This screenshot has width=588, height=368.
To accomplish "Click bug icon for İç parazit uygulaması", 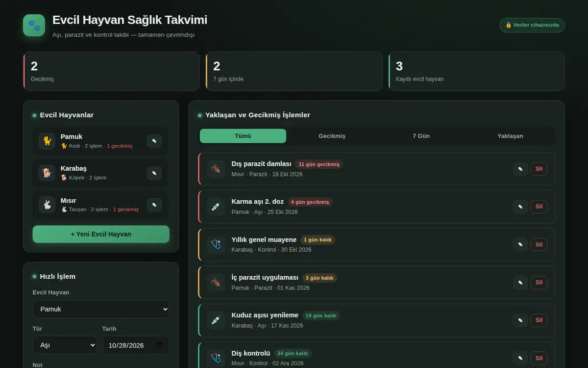I will pyautogui.click(x=216, y=282).
